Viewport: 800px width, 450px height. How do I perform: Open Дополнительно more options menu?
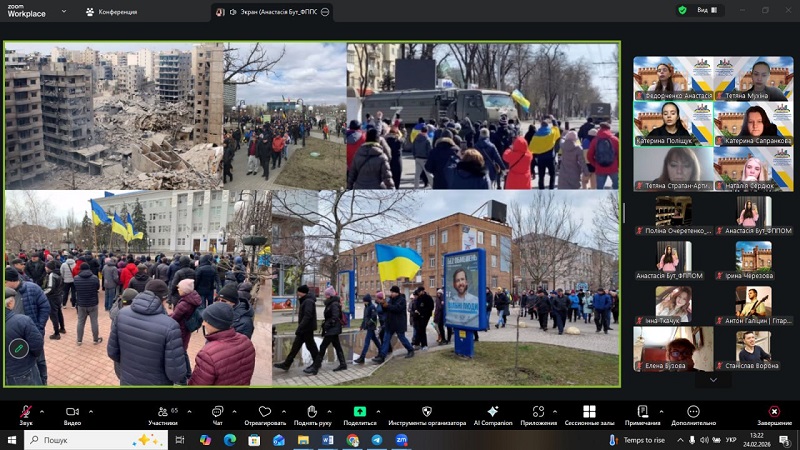tap(693, 412)
